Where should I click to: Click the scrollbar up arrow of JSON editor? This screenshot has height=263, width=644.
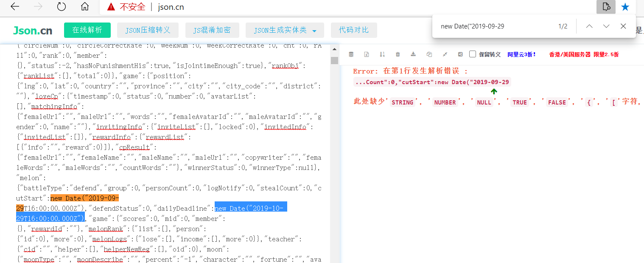334,48
